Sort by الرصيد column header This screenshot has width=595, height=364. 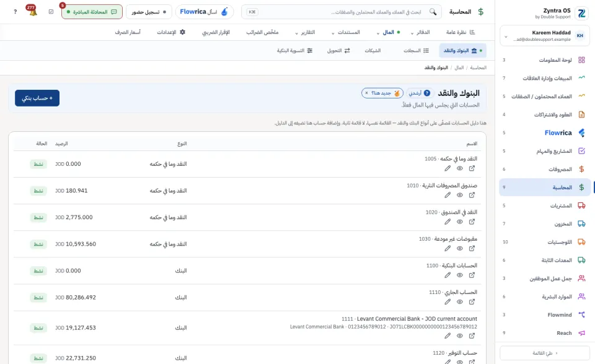point(61,144)
